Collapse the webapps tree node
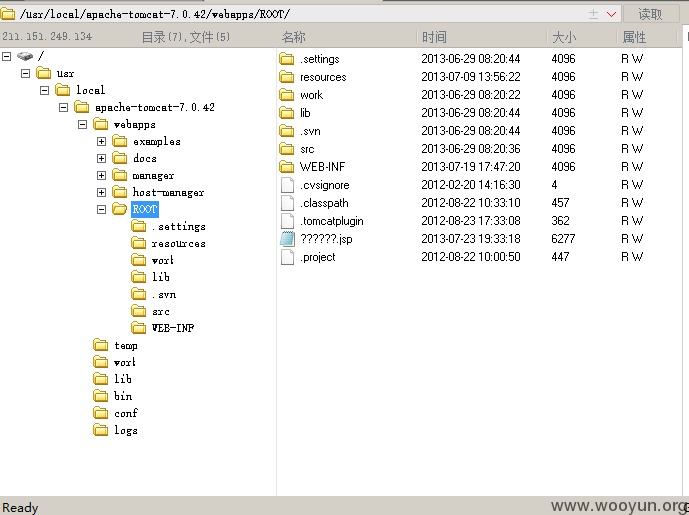689x515 pixels. 82,124
